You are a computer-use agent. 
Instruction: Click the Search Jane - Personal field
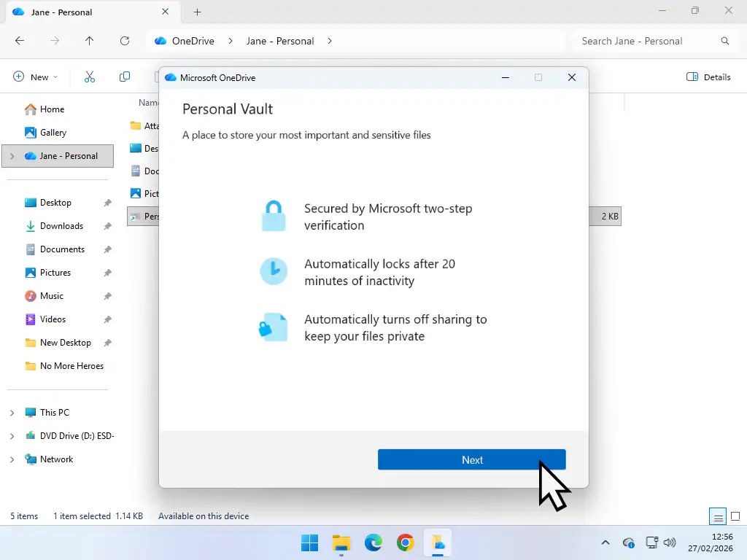click(x=646, y=41)
